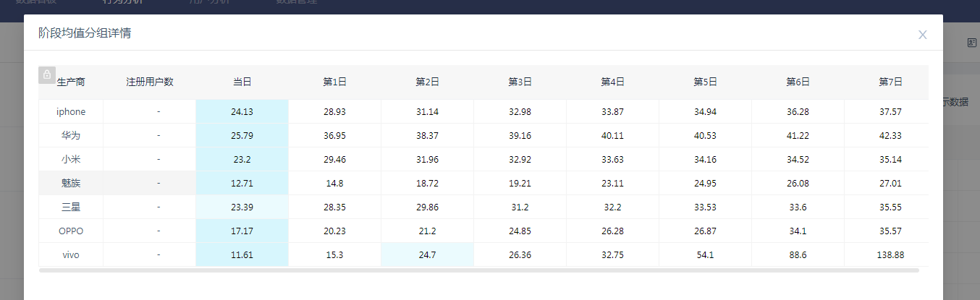Click the 42.33 cell in 华为 row

coord(890,136)
